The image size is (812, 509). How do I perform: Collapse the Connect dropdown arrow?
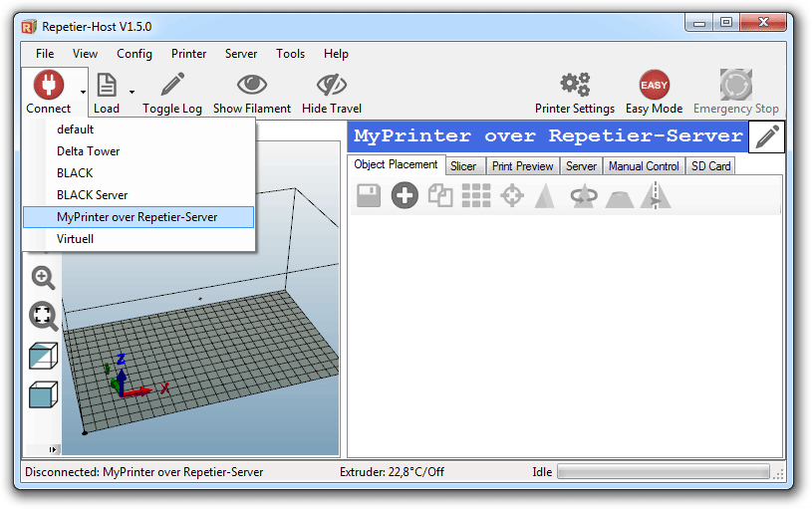tap(84, 92)
